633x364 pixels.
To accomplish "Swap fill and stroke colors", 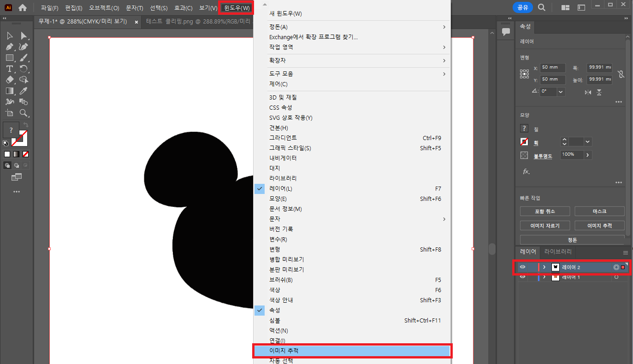I will tap(26, 125).
